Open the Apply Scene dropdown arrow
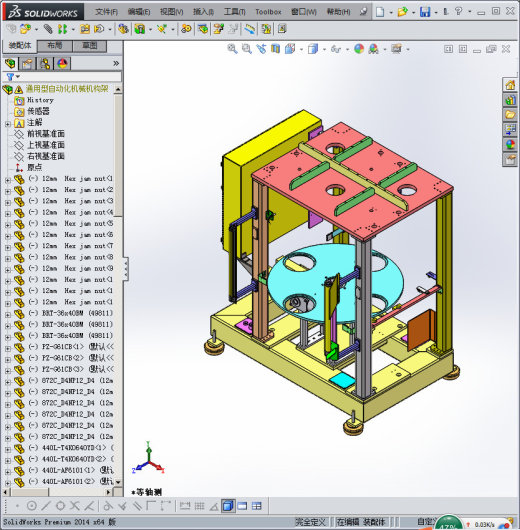520x530 pixels. tap(385, 50)
